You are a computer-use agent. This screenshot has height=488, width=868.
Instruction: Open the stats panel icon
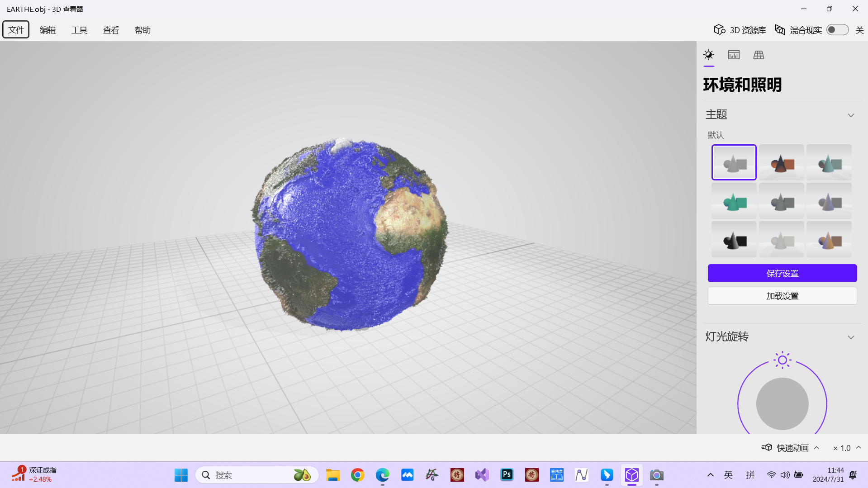point(733,55)
